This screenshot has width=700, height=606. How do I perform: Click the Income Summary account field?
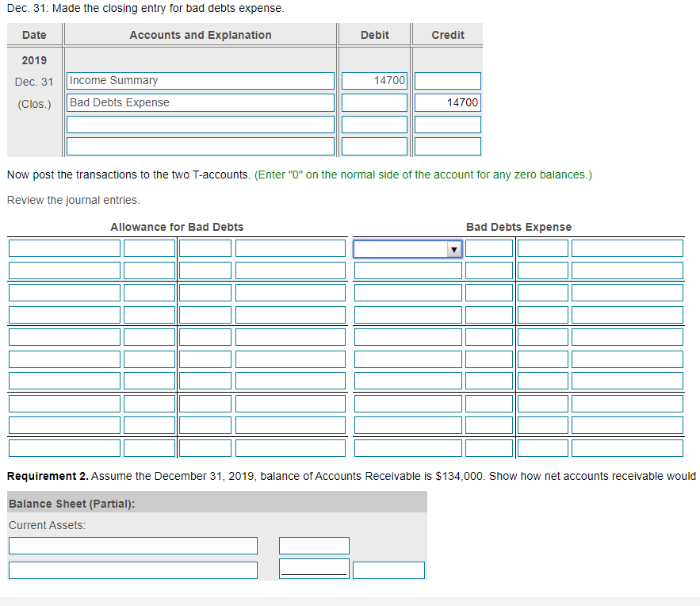point(201,81)
